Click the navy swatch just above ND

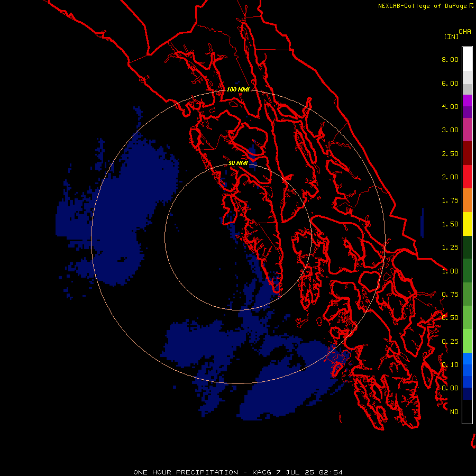tap(467, 394)
